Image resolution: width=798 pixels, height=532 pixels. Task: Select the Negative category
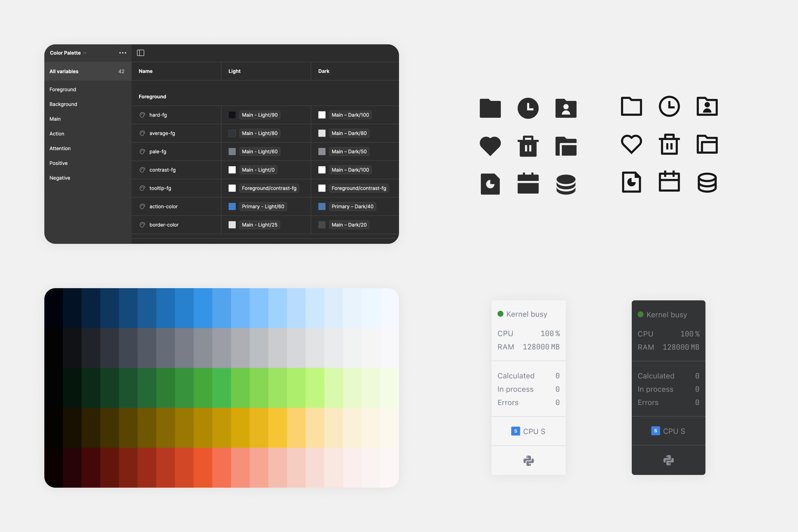point(60,178)
